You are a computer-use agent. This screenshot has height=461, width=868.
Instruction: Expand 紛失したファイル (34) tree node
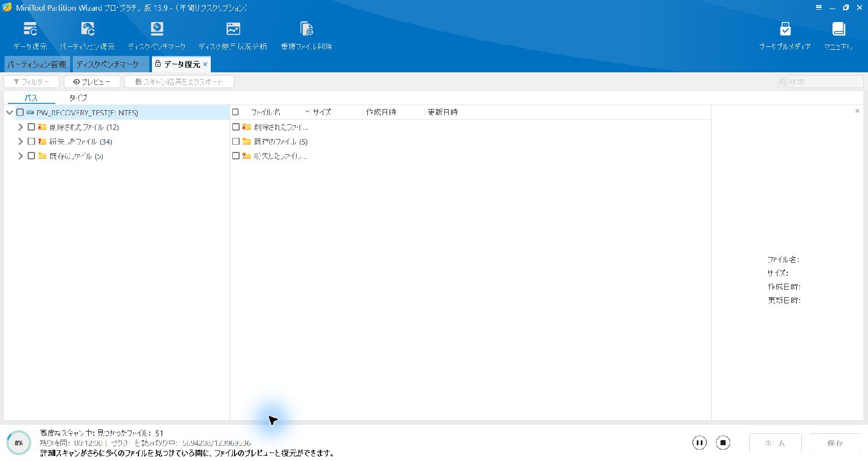click(20, 141)
